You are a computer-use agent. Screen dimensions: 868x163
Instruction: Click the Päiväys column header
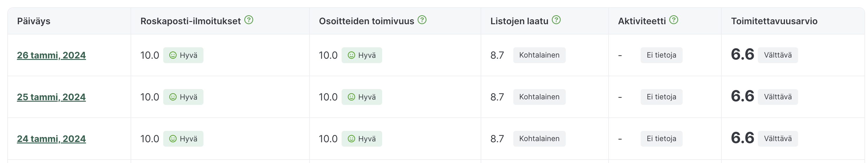pos(34,21)
